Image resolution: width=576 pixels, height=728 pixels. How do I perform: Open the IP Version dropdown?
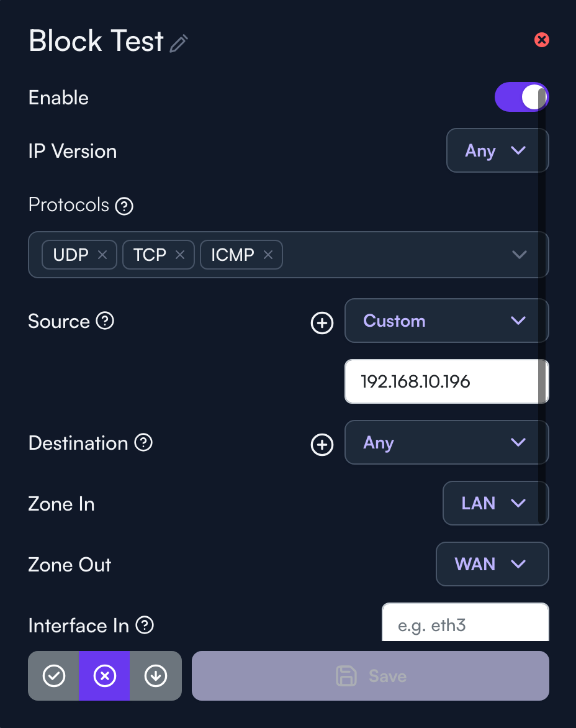(x=498, y=150)
